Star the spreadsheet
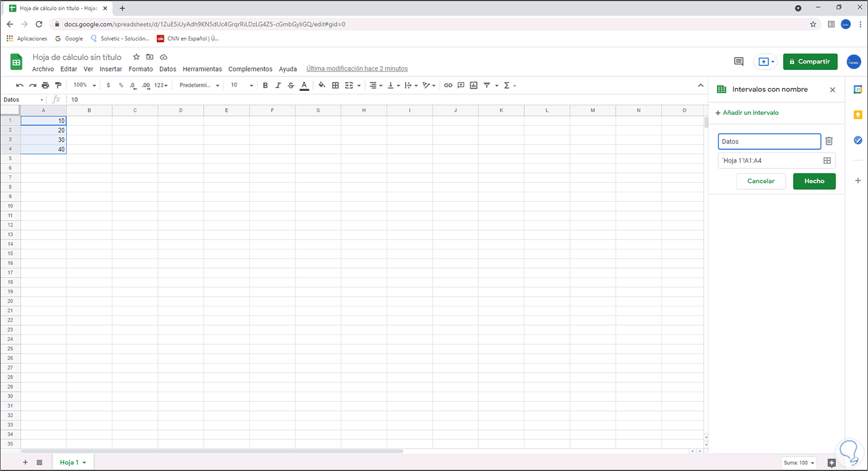868x471 pixels. pos(136,57)
